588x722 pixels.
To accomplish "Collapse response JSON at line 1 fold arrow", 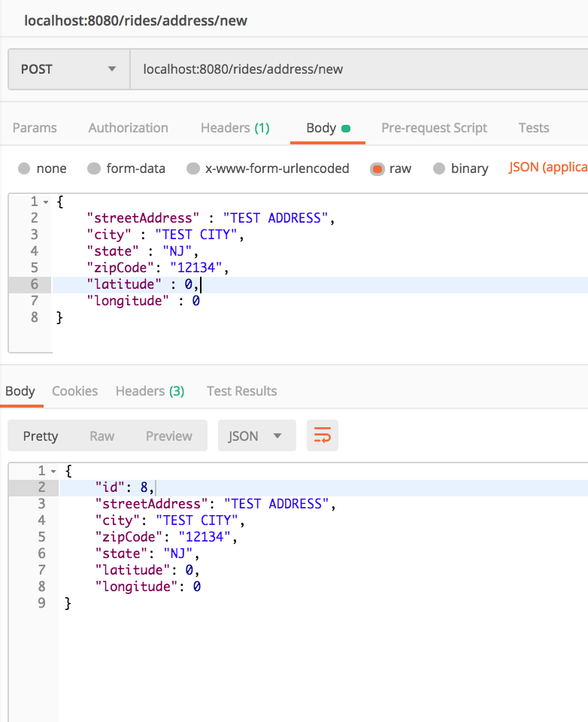I will 53,472.
